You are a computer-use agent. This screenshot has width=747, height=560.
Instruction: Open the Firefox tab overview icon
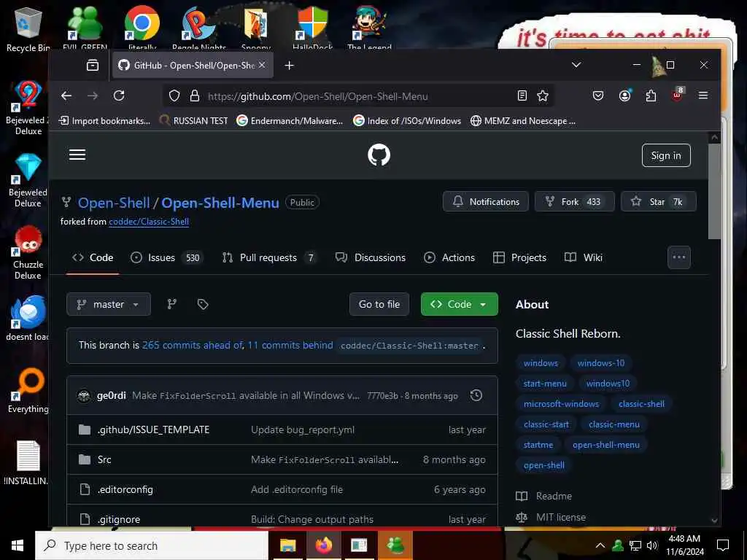(93, 65)
